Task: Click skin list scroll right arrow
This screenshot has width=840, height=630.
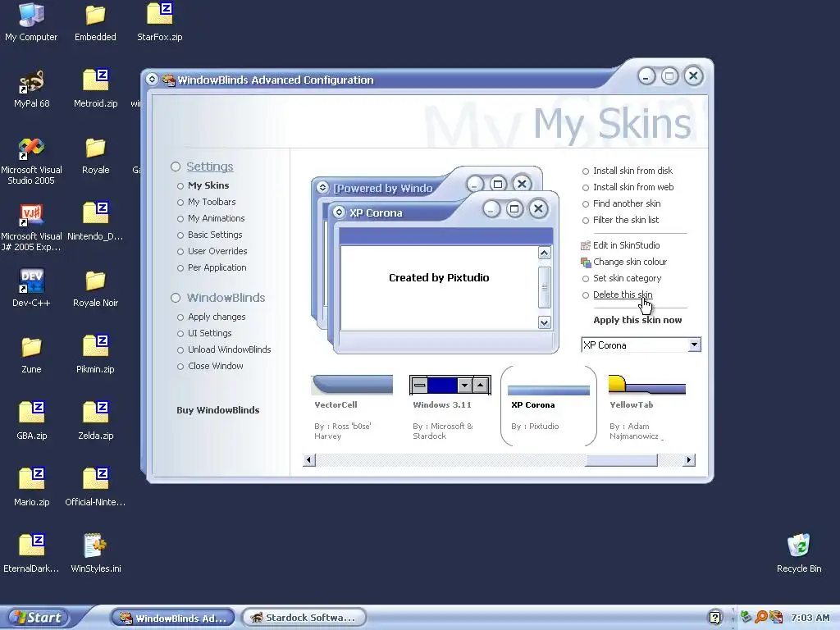Action: click(x=689, y=460)
